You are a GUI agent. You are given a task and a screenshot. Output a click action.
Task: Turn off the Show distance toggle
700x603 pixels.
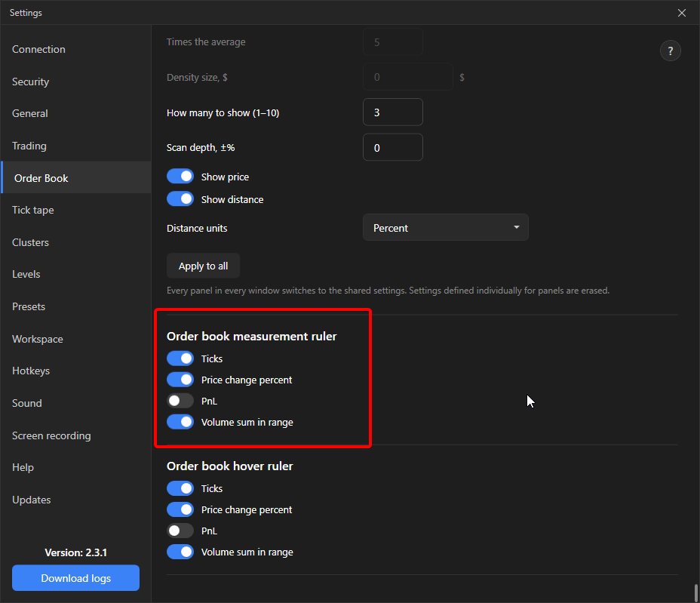[x=180, y=199]
